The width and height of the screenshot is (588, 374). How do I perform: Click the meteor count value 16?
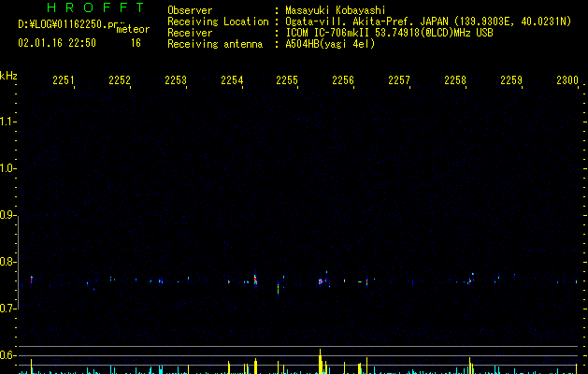coord(136,43)
